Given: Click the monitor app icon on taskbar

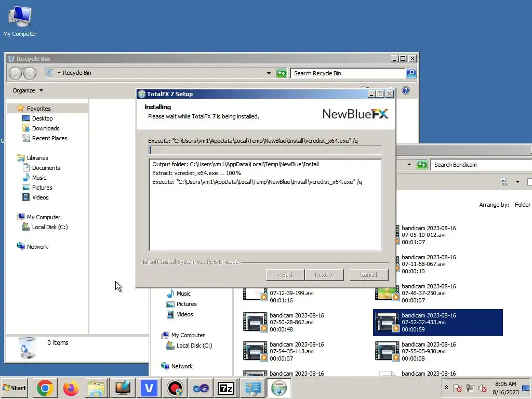Looking at the screenshot, I should pos(123,388).
